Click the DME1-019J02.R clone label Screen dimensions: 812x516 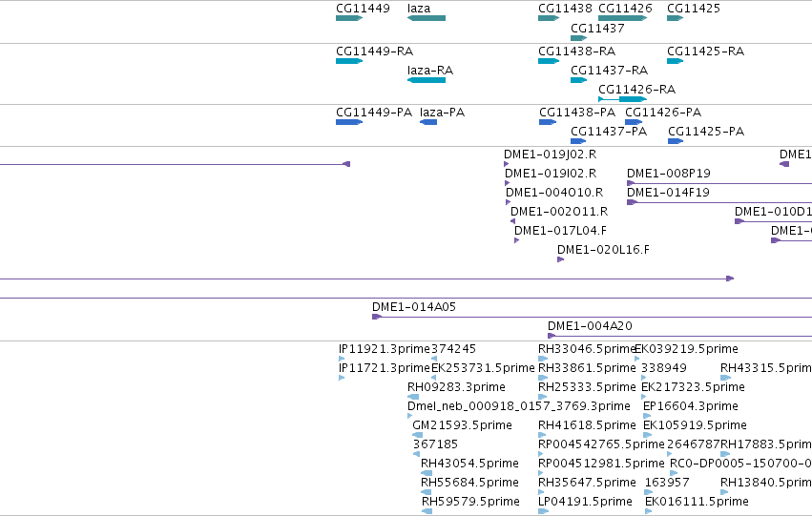550,155
